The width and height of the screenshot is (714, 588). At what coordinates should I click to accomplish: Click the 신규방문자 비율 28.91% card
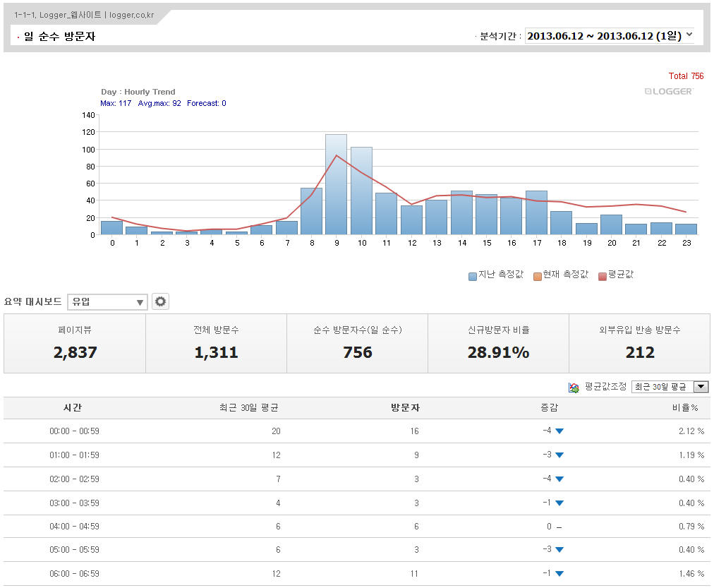coord(498,344)
